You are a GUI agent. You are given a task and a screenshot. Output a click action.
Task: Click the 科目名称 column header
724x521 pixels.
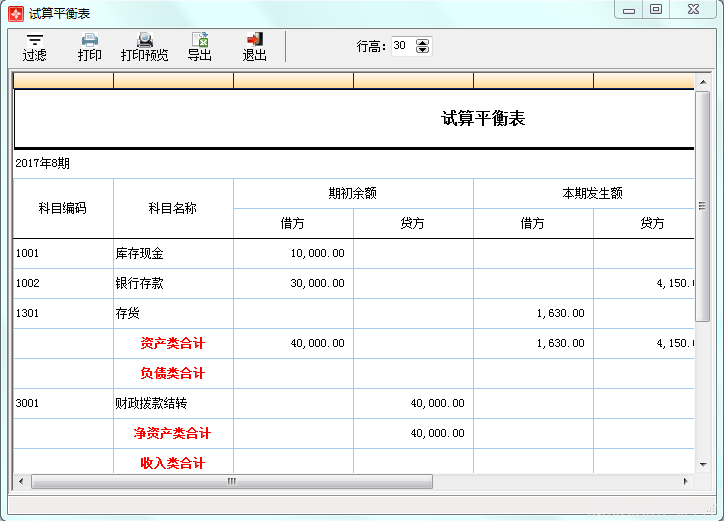173,208
